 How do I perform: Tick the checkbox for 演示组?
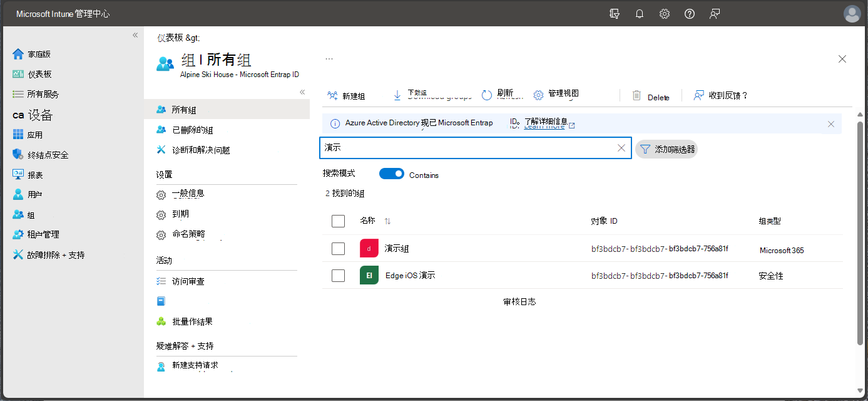coord(339,249)
